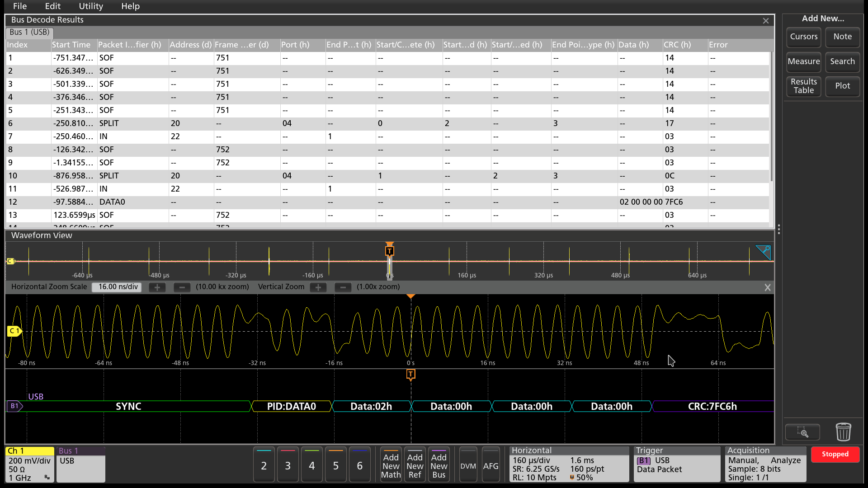Edit the horizontal zoom scale field
This screenshot has width=868, height=488.
click(x=117, y=287)
